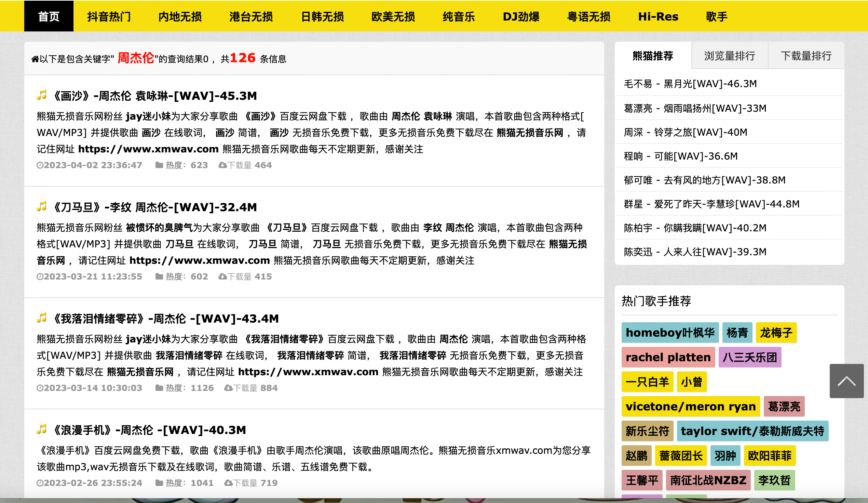Open the 歌手 navigation item
Viewport: 868px width, 503px height.
(x=716, y=16)
